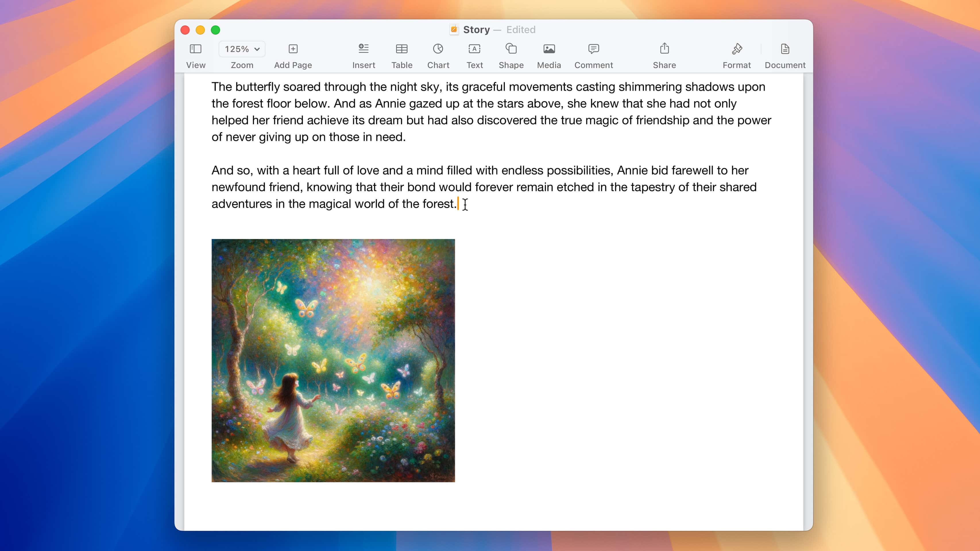Click the Comment tool icon
The height and width of the screenshot is (551, 980).
point(594,48)
